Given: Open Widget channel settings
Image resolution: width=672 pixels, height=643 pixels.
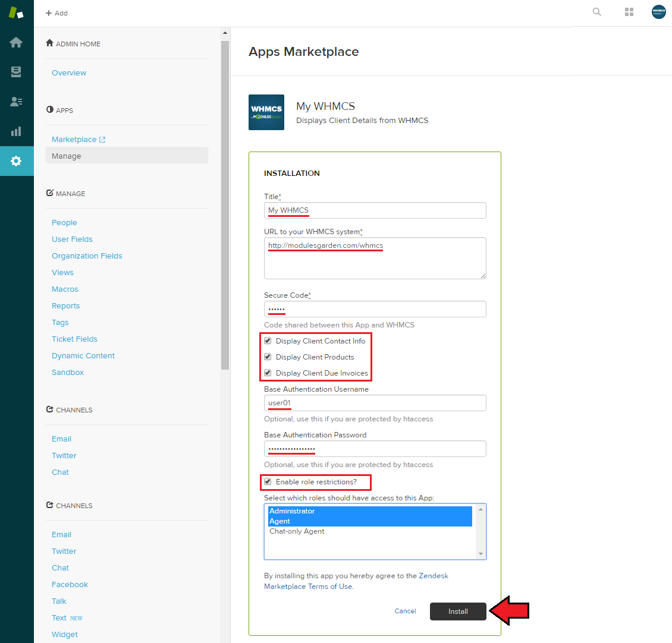Looking at the screenshot, I should point(65,635).
